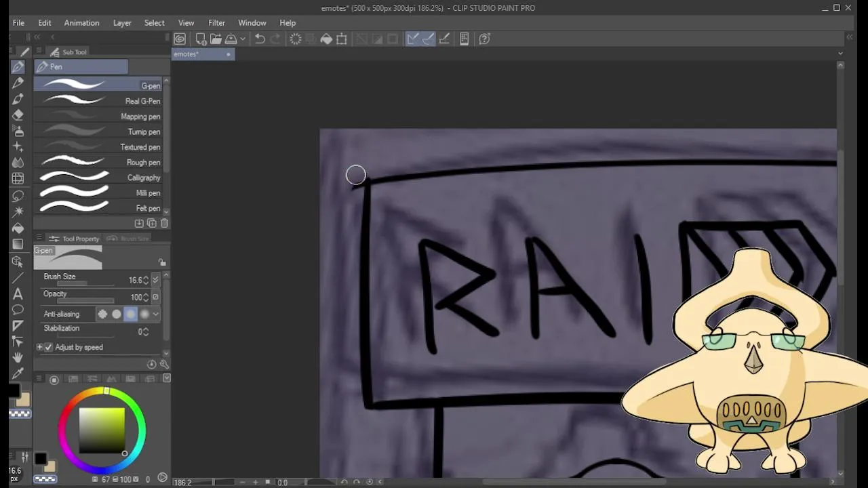
Task: Undo the last action
Action: pyautogui.click(x=260, y=39)
